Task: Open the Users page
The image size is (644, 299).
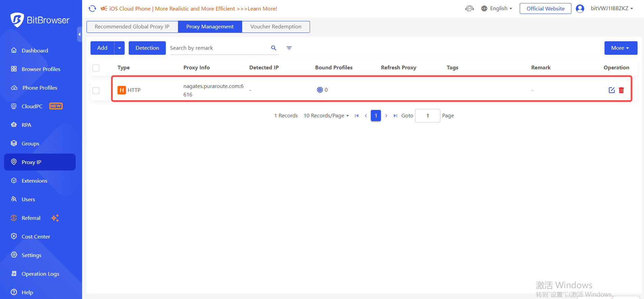Action: [x=40, y=199]
